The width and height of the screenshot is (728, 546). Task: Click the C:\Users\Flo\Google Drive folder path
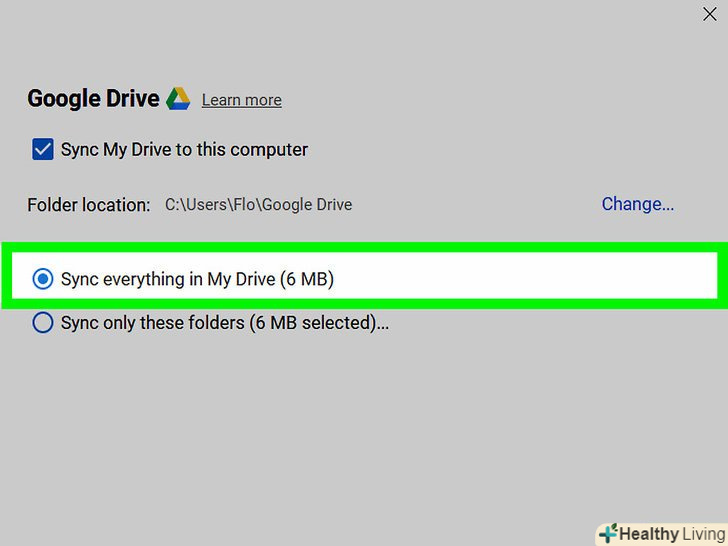point(258,205)
